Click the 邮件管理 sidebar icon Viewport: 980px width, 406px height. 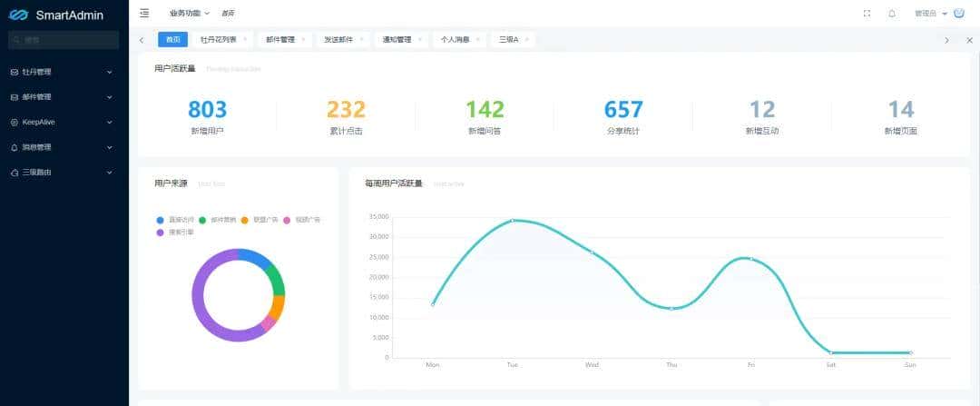[15, 97]
